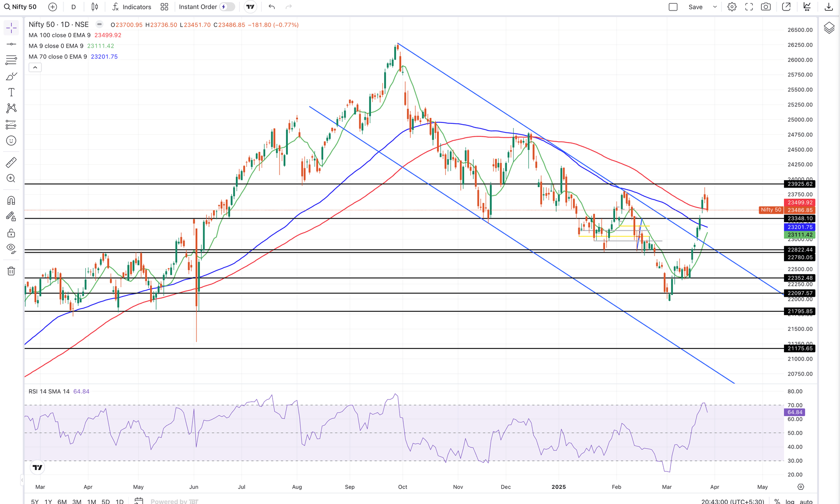Toggle the Instant Order switch
Viewport: 840px width, 504px height.
227,7
